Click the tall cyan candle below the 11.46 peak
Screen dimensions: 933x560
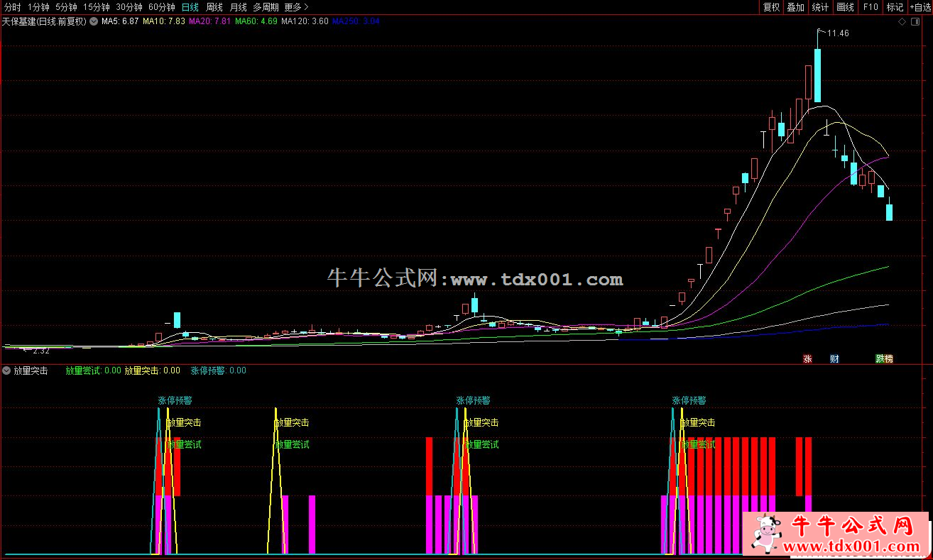coord(817,75)
